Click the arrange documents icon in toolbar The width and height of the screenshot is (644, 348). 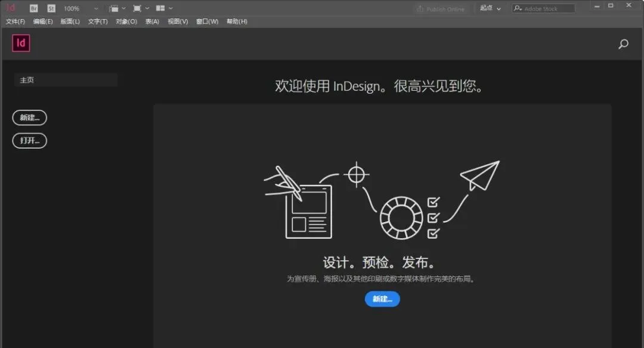[160, 8]
